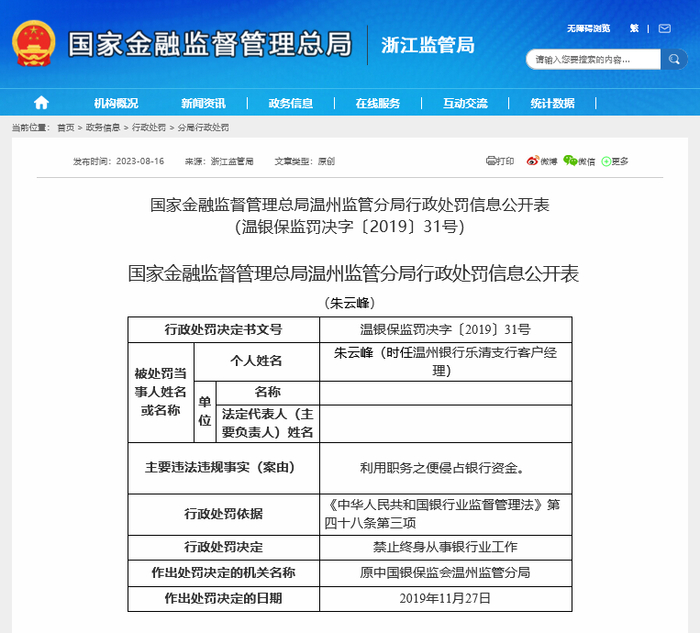This screenshot has width=700, height=633.
Task: Focus the search input field
Action: 593,59
